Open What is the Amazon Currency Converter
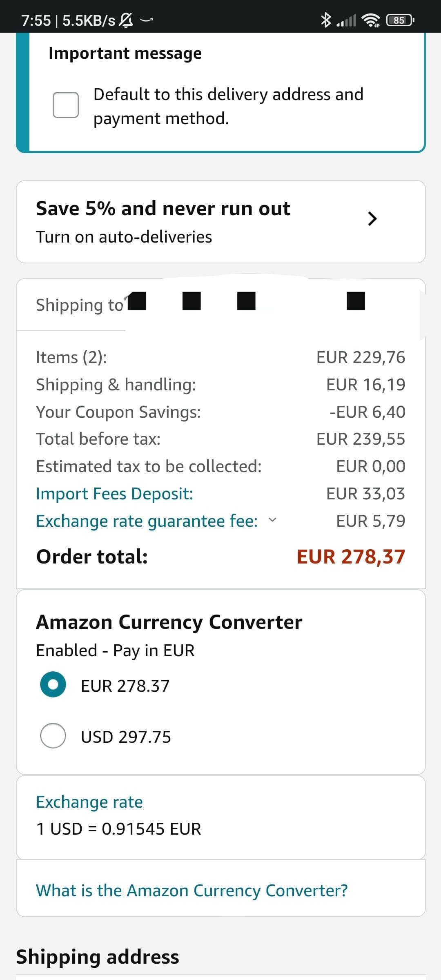This screenshot has width=441, height=980. [x=192, y=891]
